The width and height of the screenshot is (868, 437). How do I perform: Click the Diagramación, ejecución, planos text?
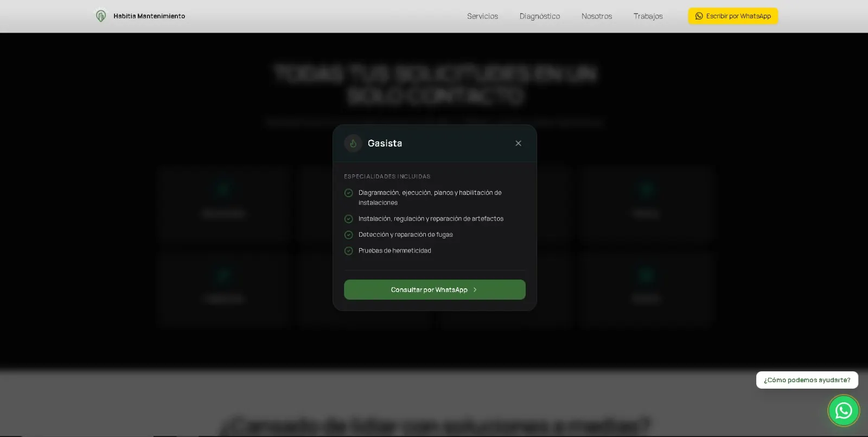430,198
